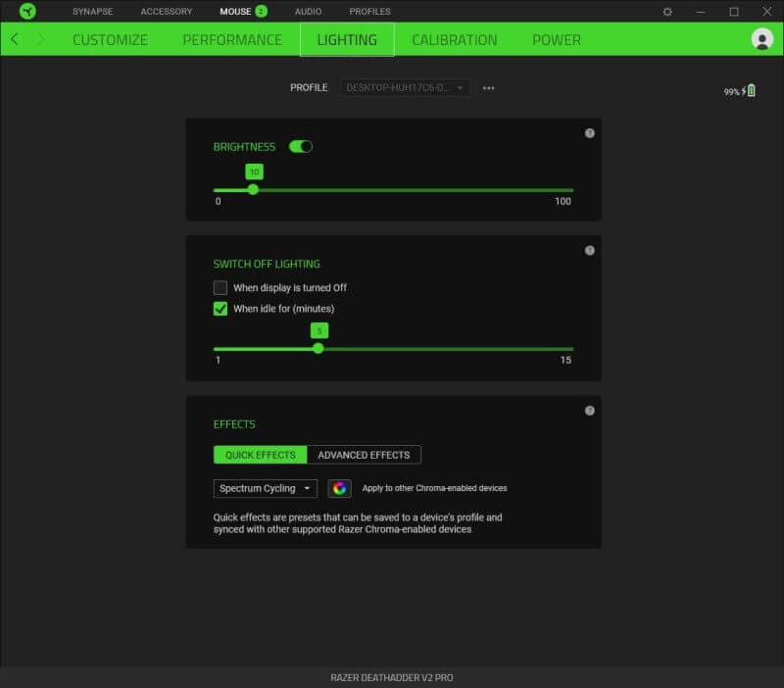
Task: Uncheck When idle for (minutes)
Action: [x=220, y=309]
